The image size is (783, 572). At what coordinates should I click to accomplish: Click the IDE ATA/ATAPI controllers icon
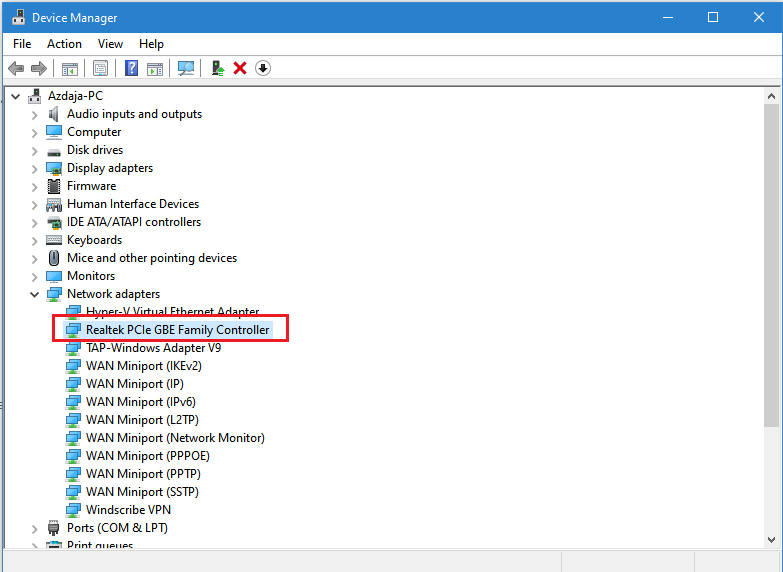pos(54,222)
